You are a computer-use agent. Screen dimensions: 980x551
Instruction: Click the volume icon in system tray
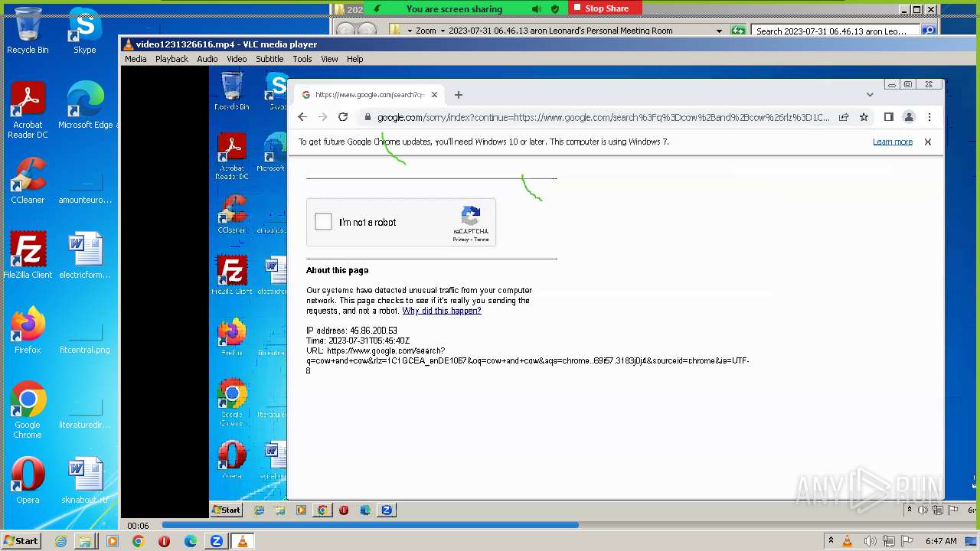coord(870,541)
